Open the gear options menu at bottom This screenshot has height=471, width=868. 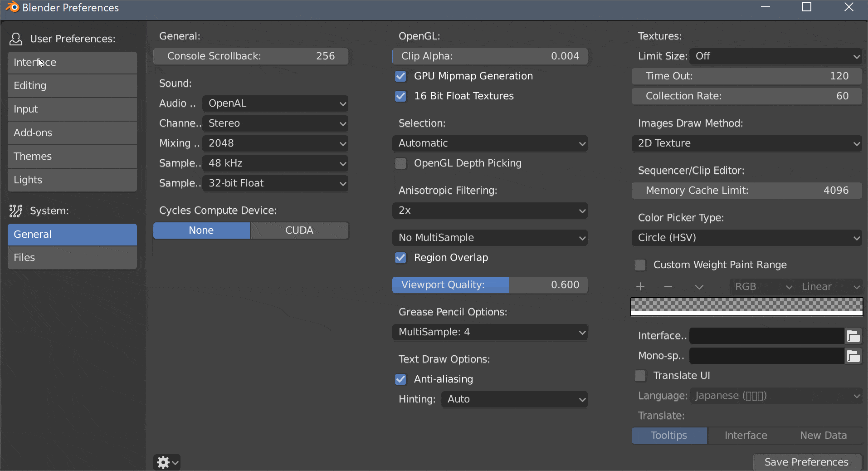[167, 462]
